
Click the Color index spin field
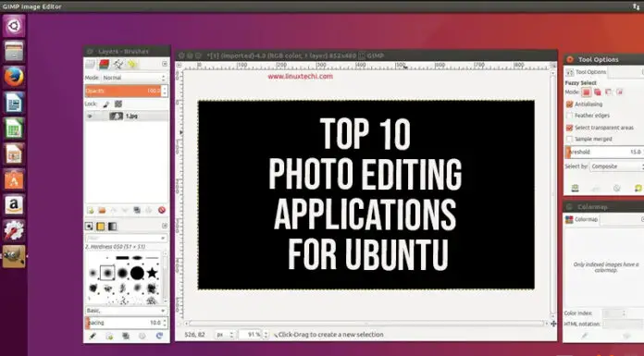(x=614, y=313)
